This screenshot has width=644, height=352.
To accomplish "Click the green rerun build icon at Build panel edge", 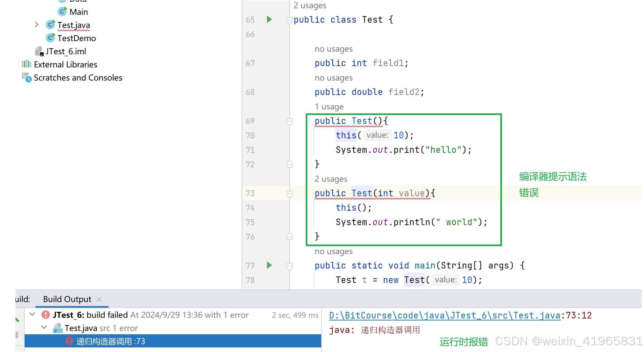I will point(17,319).
